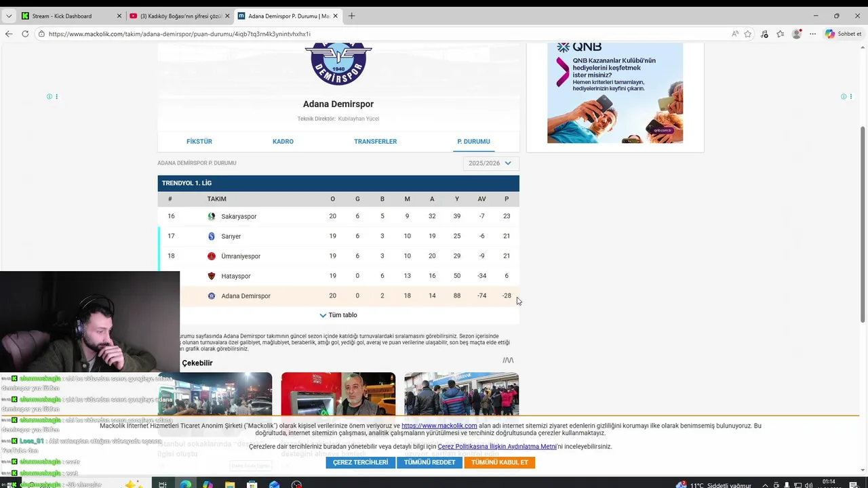Select the P. DURUMU tab

(x=473, y=142)
